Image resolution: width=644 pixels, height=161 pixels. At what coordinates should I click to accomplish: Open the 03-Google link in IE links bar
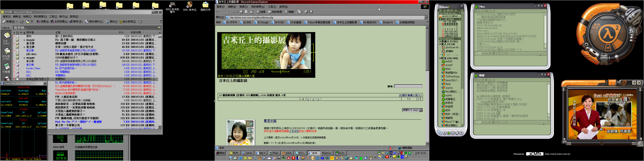(261, 22)
